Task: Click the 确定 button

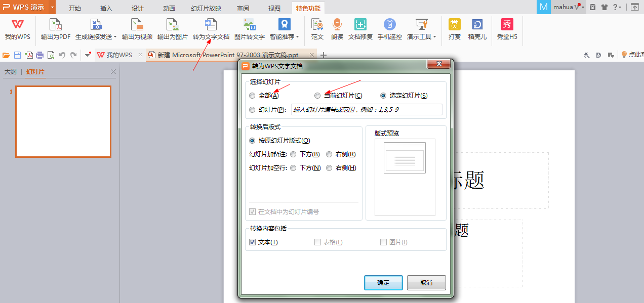Action: point(383,283)
